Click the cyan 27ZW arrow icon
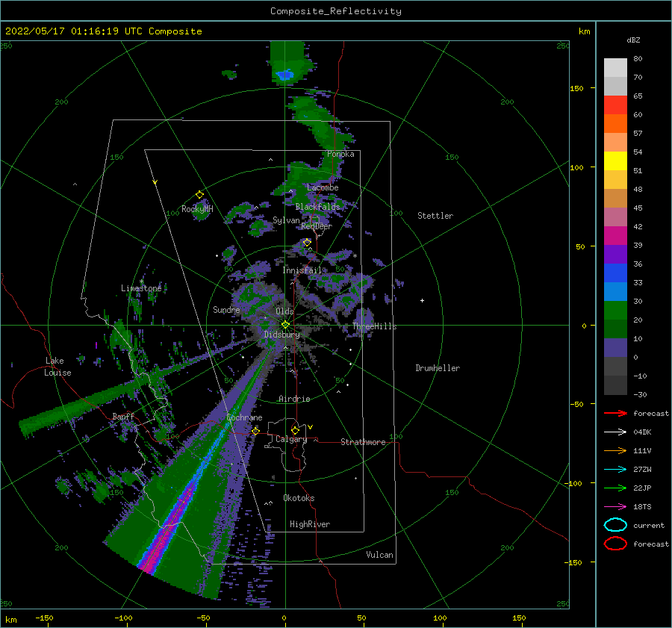672x628 pixels. (x=615, y=470)
